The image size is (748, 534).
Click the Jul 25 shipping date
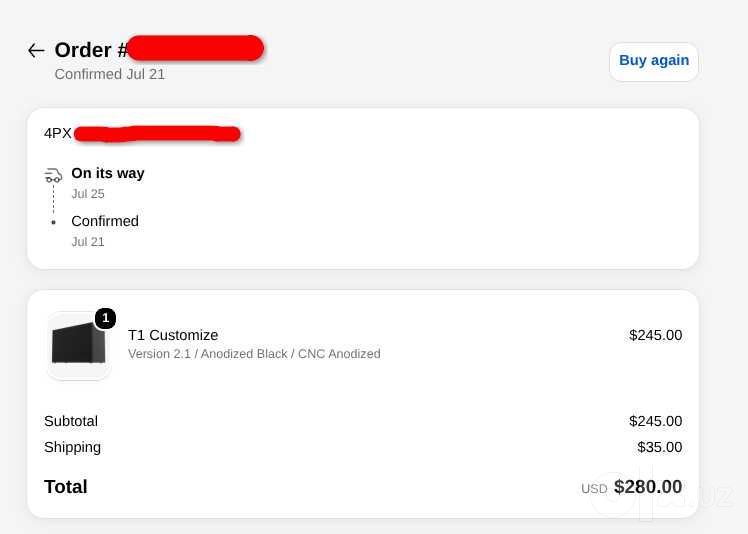click(88, 194)
